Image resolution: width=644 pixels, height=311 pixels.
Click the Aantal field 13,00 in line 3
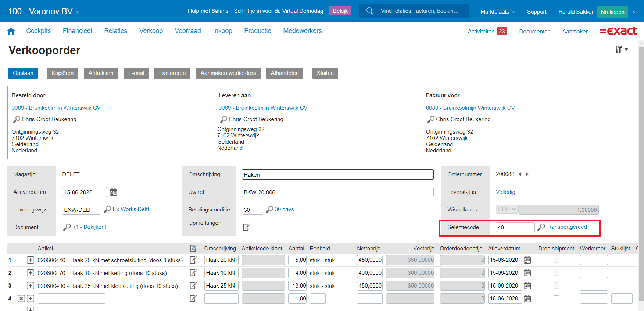pos(297,286)
